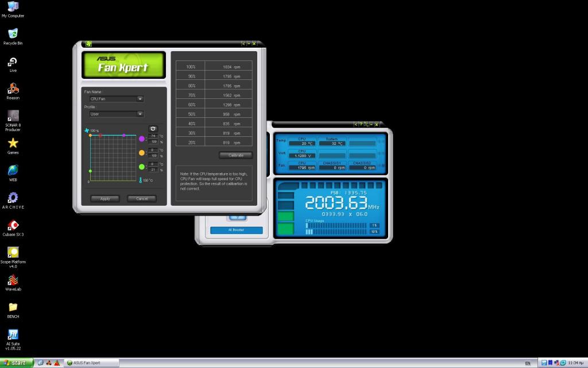The height and width of the screenshot is (368, 588).
Task: Click the Apply button
Action: click(x=105, y=198)
